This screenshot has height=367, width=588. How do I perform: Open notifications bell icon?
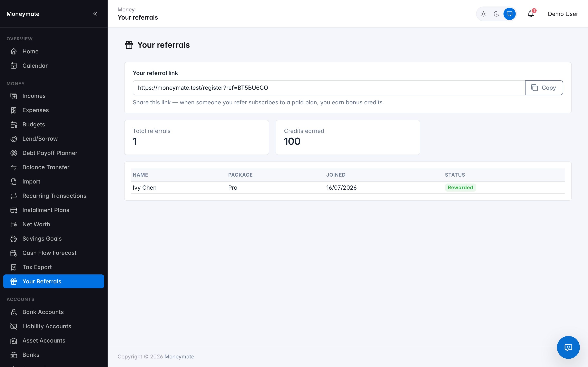tap(531, 14)
